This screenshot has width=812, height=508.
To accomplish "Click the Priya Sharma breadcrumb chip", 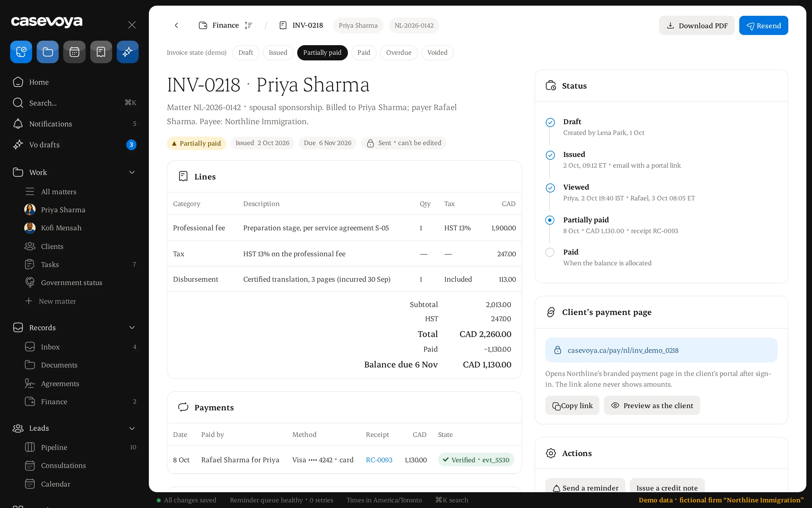I will click(358, 25).
